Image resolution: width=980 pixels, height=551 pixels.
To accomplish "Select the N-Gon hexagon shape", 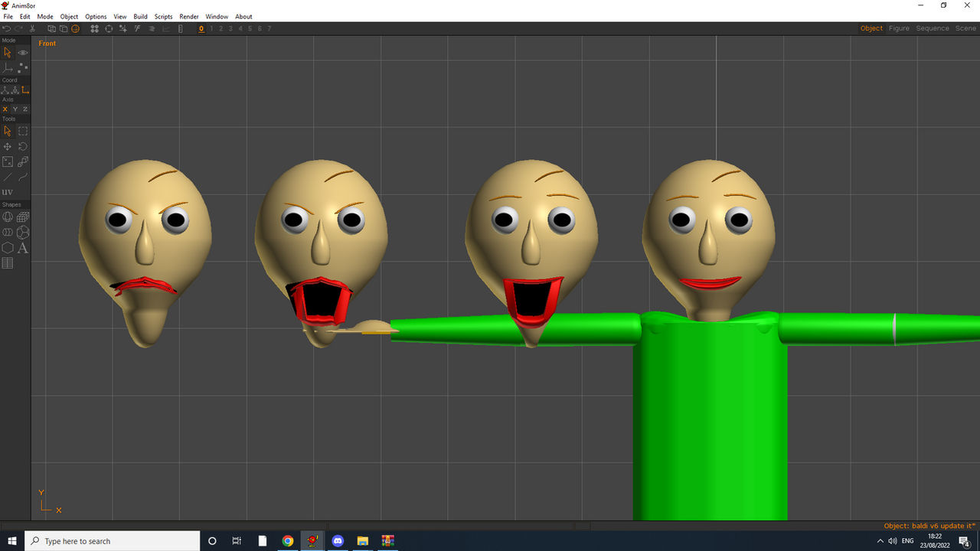I will click(x=8, y=248).
